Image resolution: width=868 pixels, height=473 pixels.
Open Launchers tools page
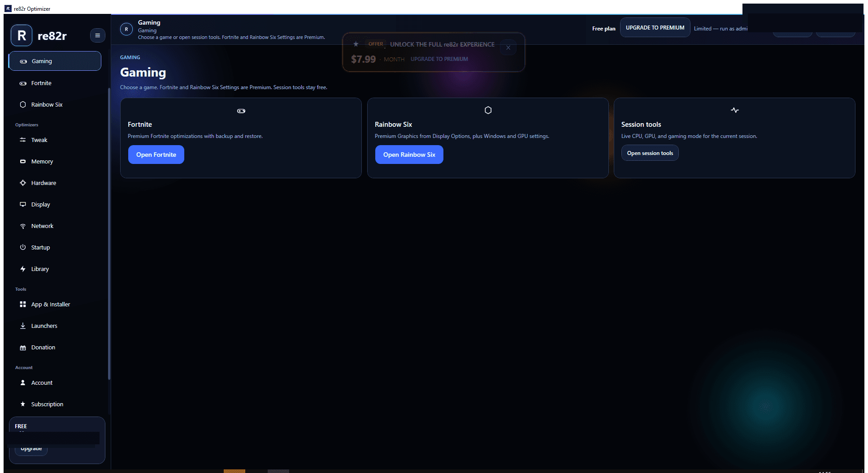44,326
